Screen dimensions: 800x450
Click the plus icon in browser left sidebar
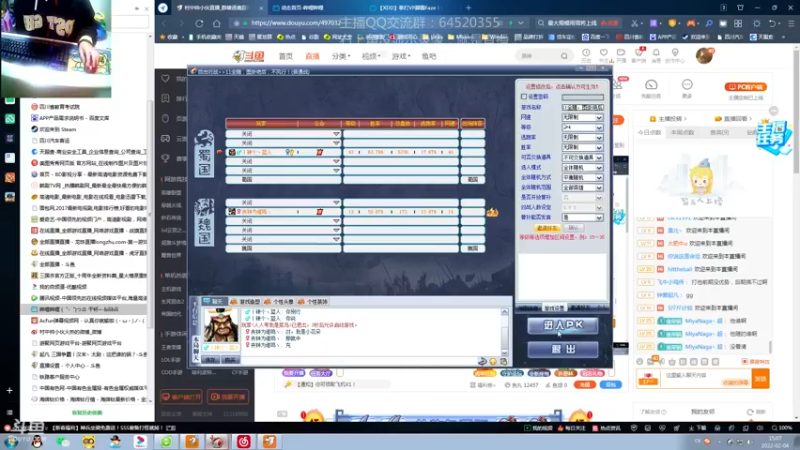[9, 390]
